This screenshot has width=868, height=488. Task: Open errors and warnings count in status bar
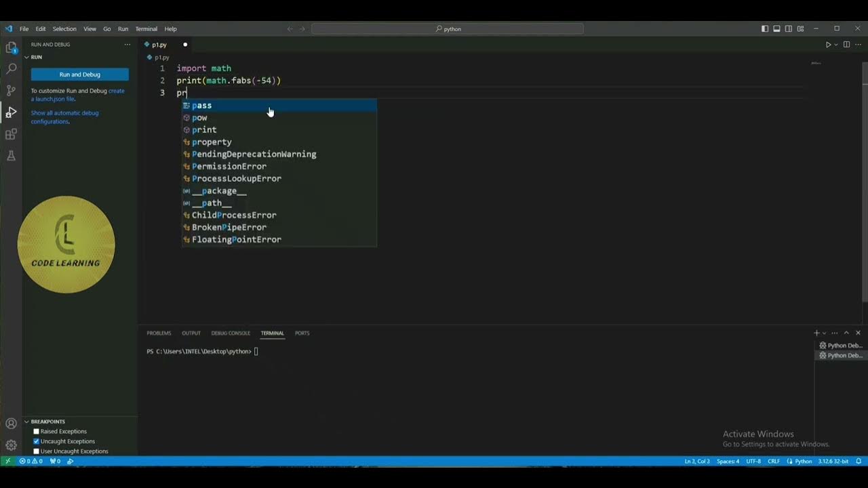[31, 461]
